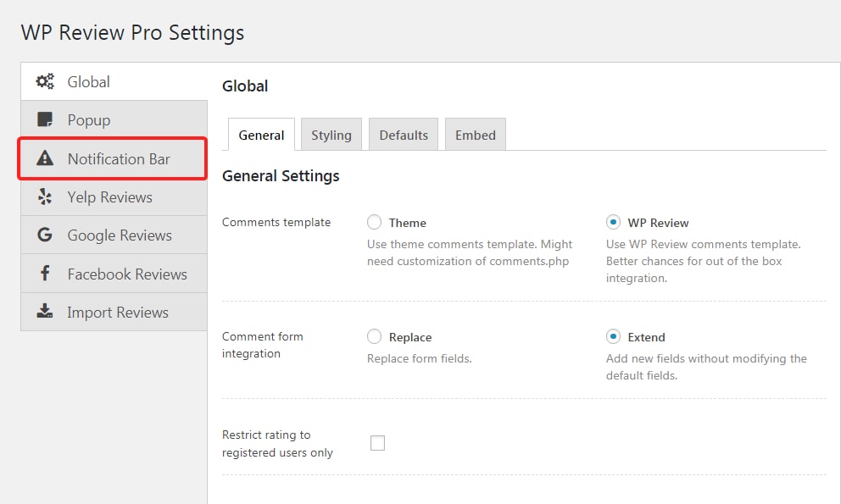Open Facebook Reviews sidebar item
The height and width of the screenshot is (504, 841).
(x=127, y=274)
